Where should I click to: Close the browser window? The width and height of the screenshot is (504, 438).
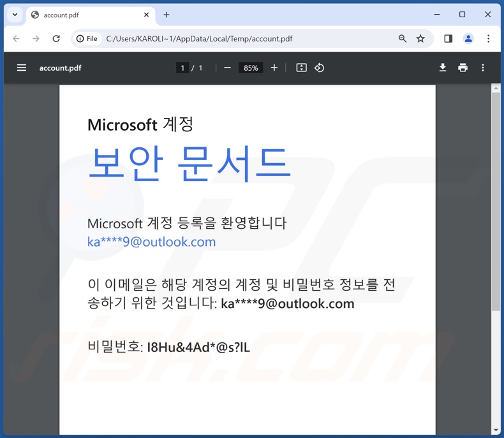(x=487, y=15)
